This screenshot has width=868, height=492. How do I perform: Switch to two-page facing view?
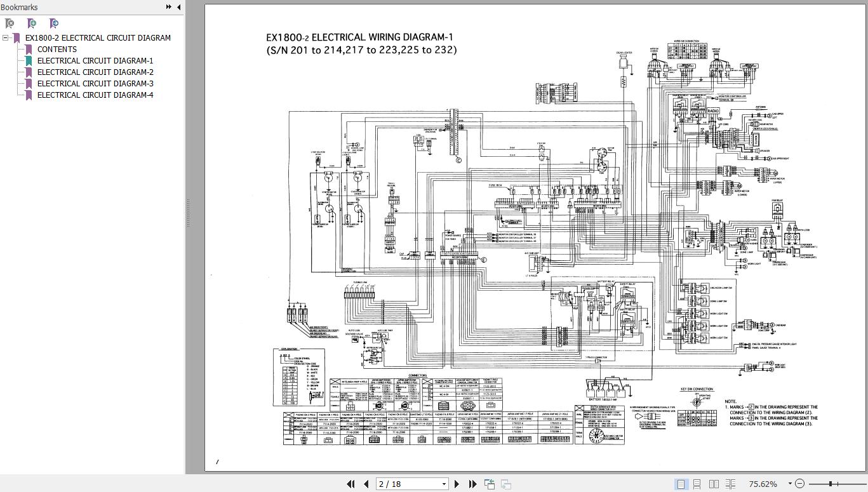(x=714, y=484)
